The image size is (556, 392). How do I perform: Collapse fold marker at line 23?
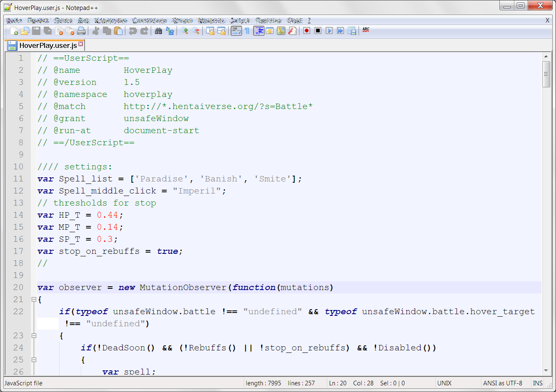coord(34,335)
